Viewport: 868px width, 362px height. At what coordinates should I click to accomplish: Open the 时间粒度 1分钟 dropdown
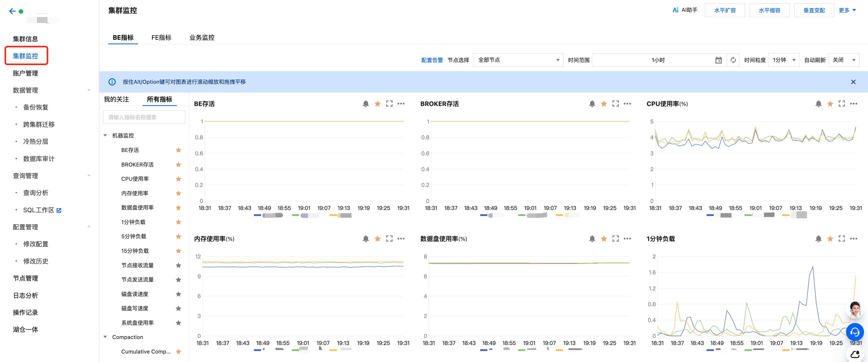pos(783,60)
